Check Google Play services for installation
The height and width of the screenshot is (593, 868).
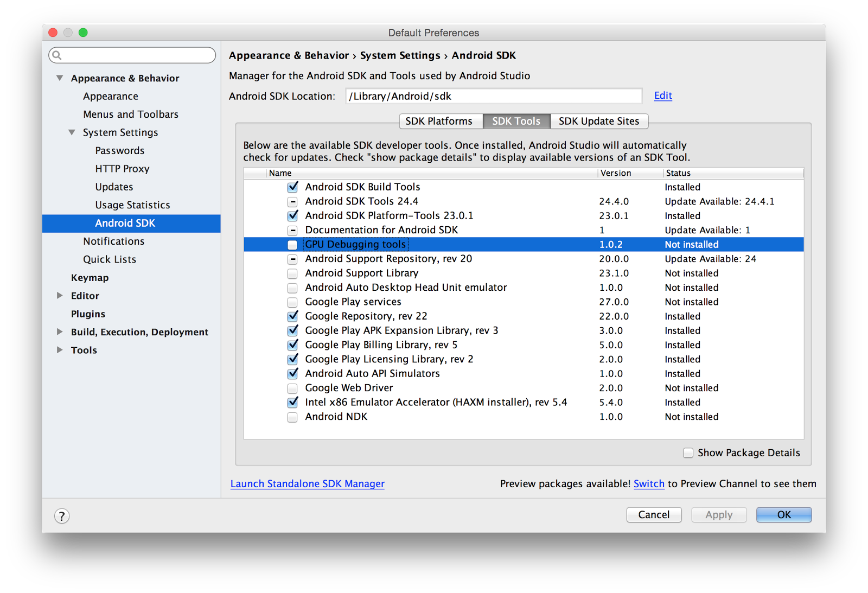click(x=292, y=302)
